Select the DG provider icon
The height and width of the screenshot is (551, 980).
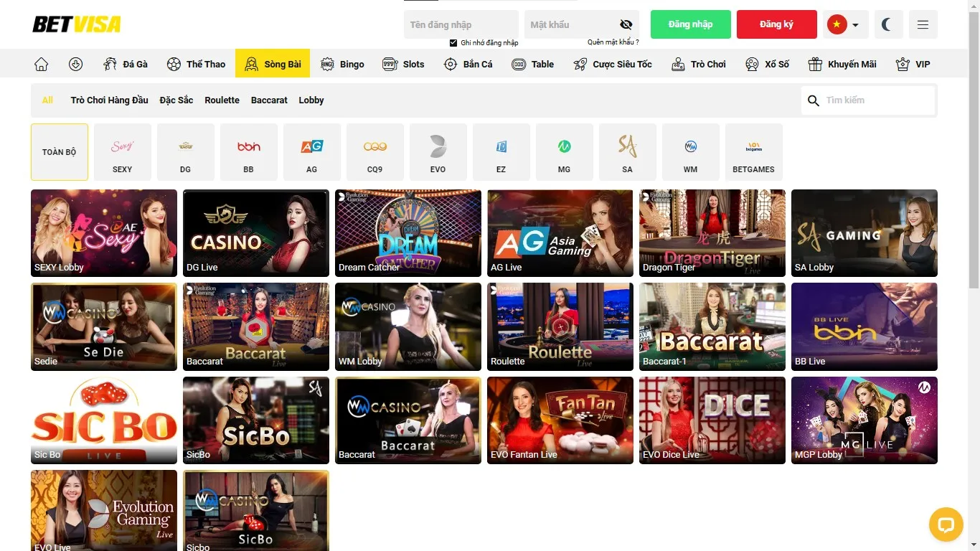coord(186,152)
